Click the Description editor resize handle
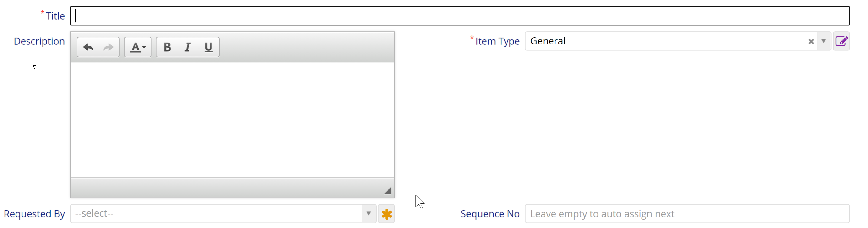 click(388, 191)
